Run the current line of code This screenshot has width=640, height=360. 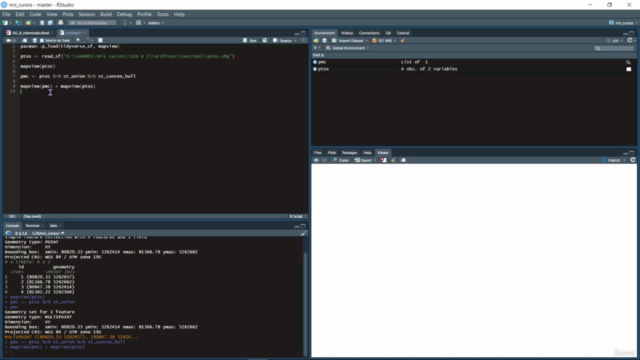tap(250, 40)
